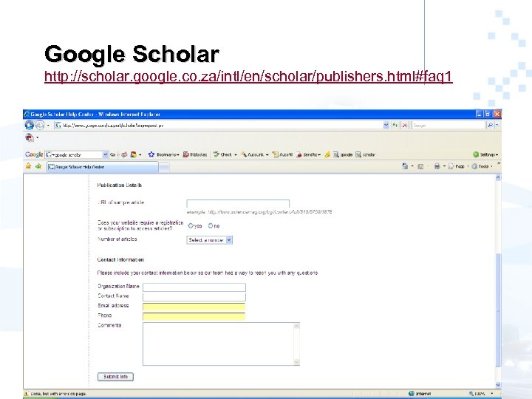Click the page scrollbar up arrow

498,177
